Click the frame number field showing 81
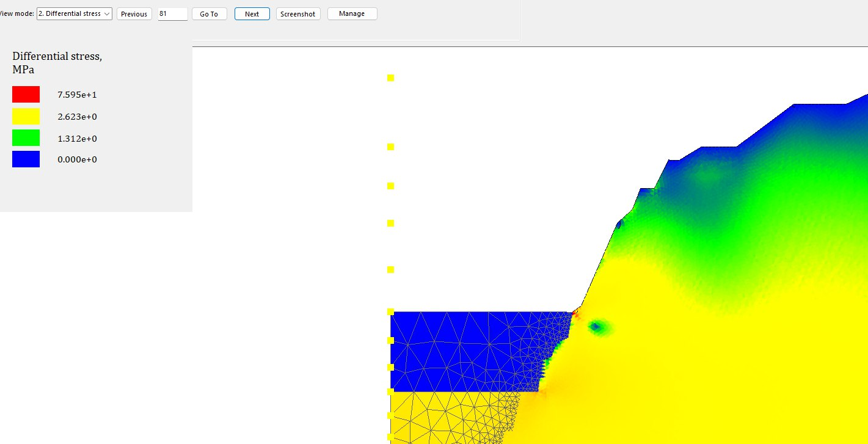868x444 pixels. point(173,13)
